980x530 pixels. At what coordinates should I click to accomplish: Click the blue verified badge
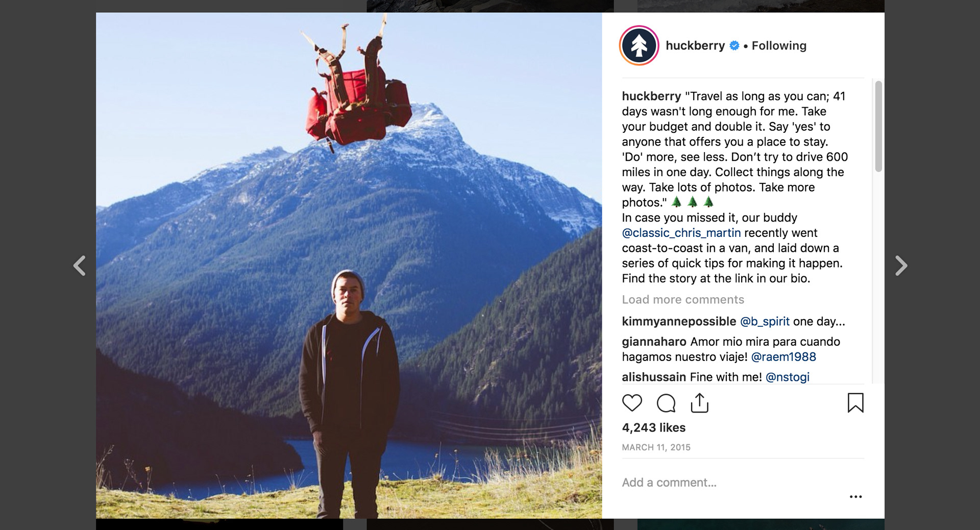[x=734, y=45]
